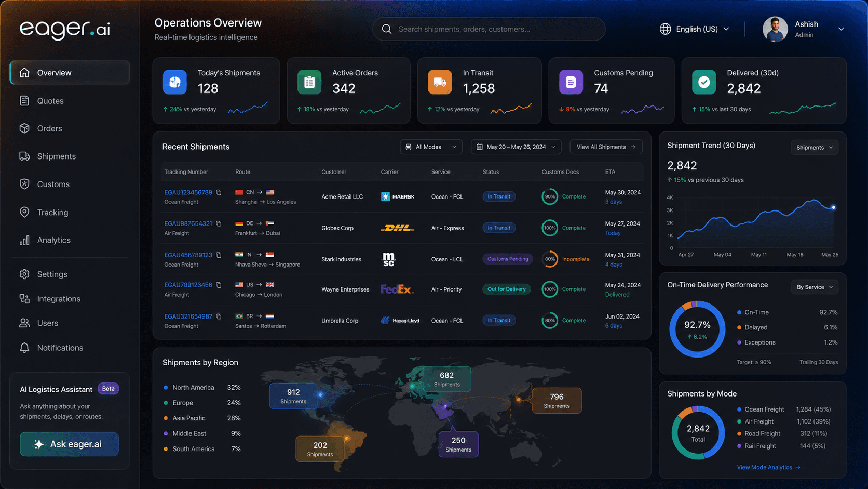
Task: Open the By Service dropdown
Action: coord(815,287)
